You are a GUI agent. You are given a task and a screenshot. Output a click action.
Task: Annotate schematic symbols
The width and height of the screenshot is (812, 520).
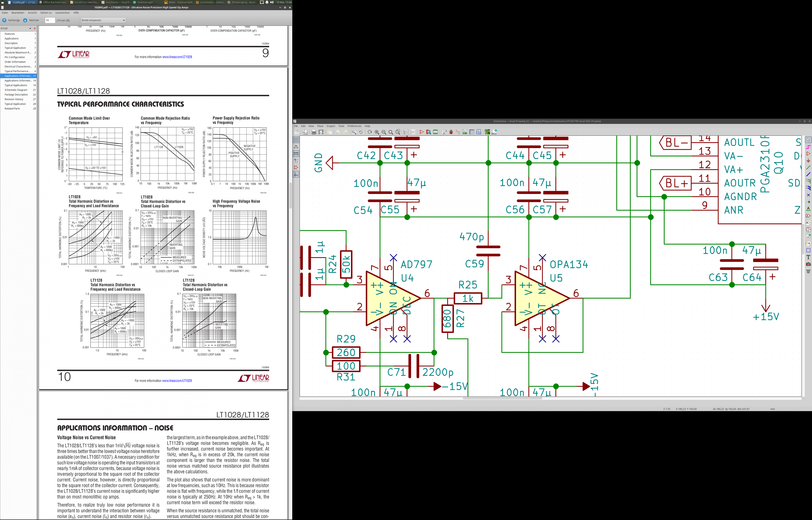[444, 132]
